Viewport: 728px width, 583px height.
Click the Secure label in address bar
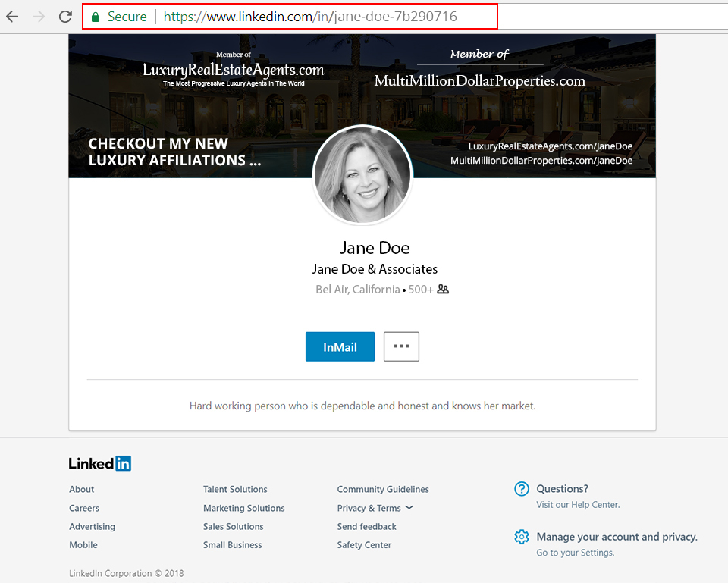[127, 17]
